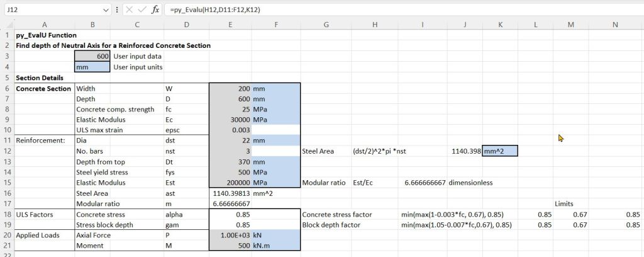
Task: Click the Select All corner triangle
Action: click(6, 24)
